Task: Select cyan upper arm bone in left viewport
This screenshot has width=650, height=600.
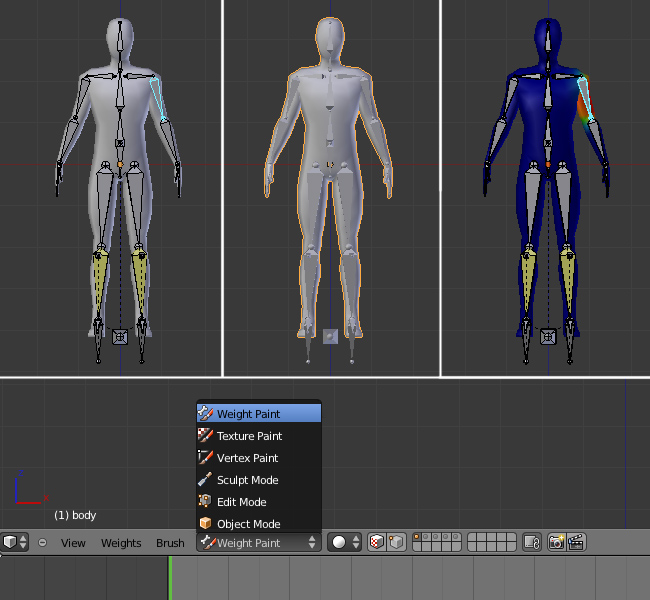Action: coord(158,99)
